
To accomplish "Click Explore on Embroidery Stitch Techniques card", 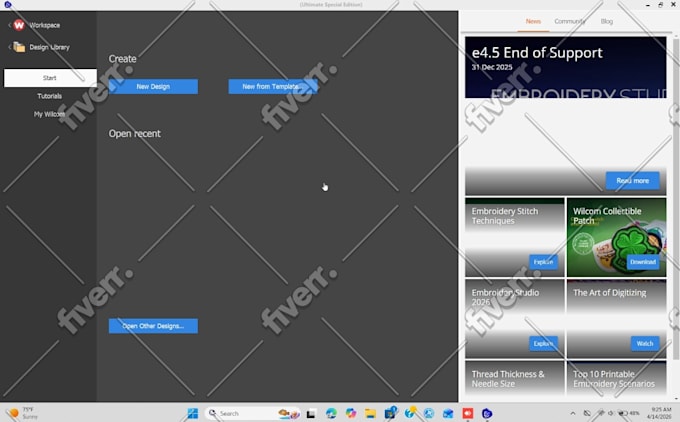I will pyautogui.click(x=543, y=262).
